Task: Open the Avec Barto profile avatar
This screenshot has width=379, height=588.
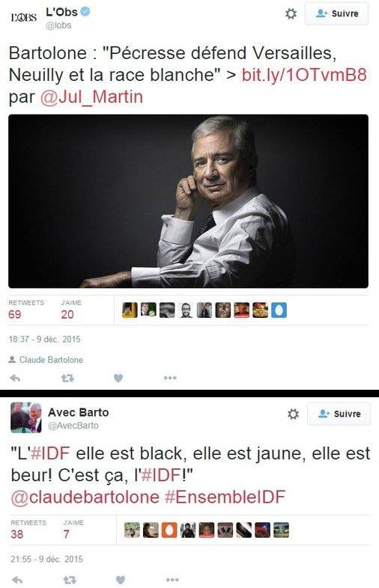Action: click(26, 417)
